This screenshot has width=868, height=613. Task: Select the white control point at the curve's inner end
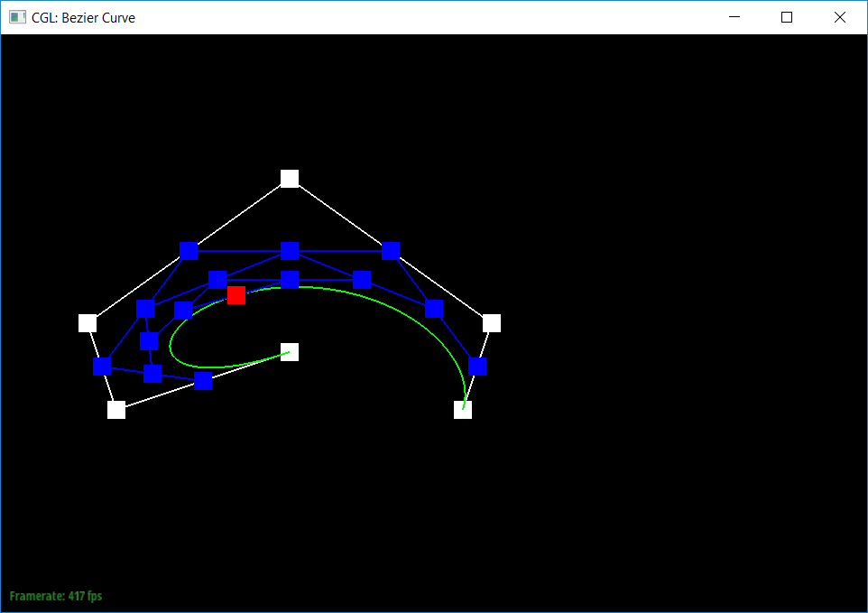point(290,352)
